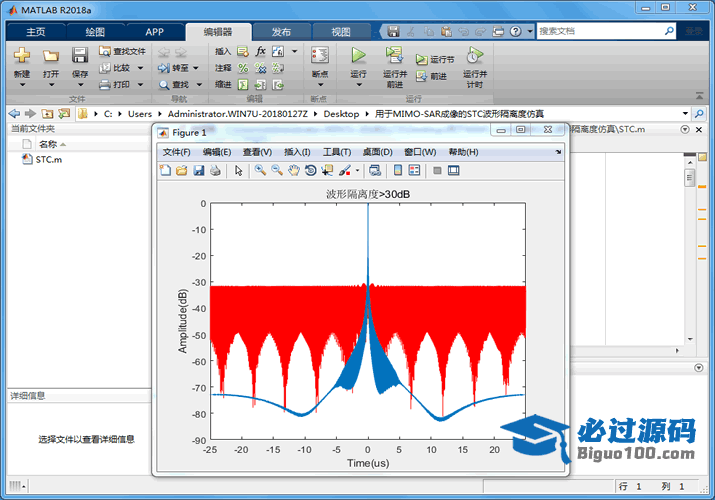Click Run and Time (运行并计时)

(475, 67)
